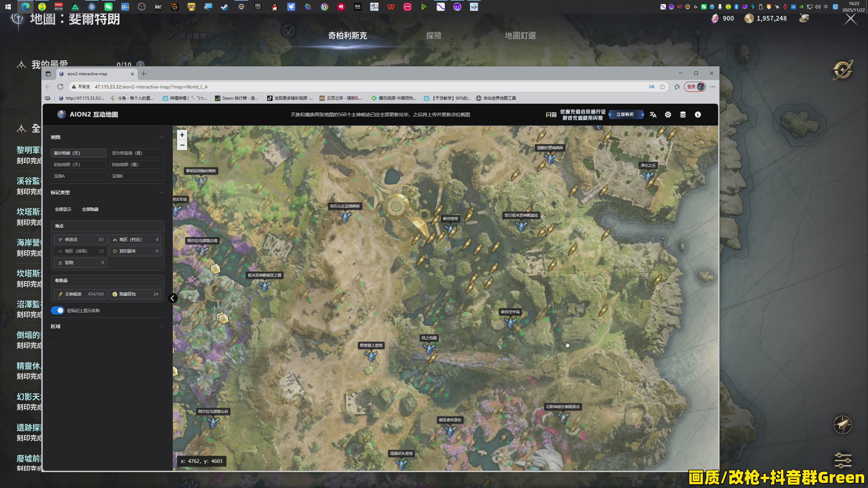The width and height of the screenshot is (868, 488).
Task: Toggle 隐藏背包 marker filter
Action: 135,294
